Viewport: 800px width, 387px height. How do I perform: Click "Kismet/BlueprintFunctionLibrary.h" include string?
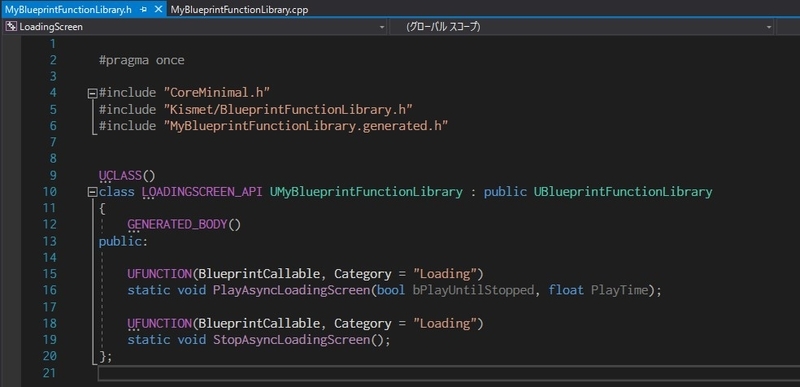(288, 109)
